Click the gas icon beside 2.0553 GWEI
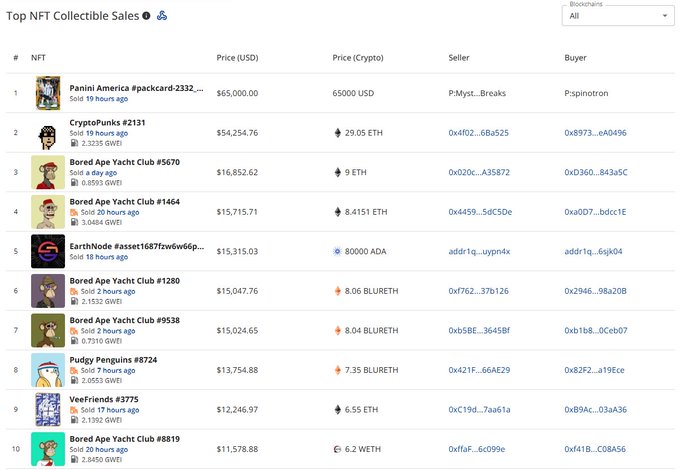The image size is (680, 470). [x=74, y=380]
